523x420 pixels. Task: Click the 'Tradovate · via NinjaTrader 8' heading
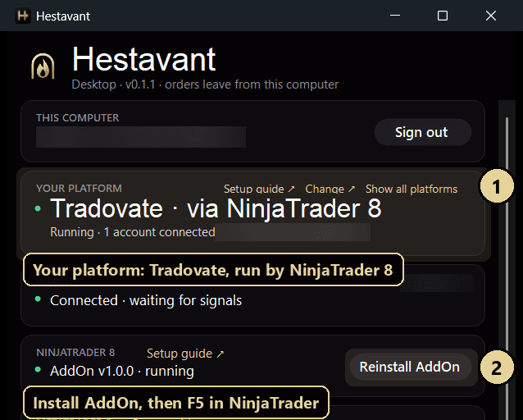[x=216, y=208]
